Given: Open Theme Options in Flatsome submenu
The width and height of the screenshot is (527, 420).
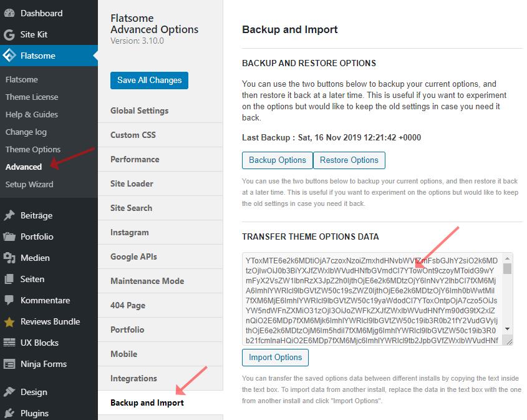Looking at the screenshot, I should click(x=33, y=149).
